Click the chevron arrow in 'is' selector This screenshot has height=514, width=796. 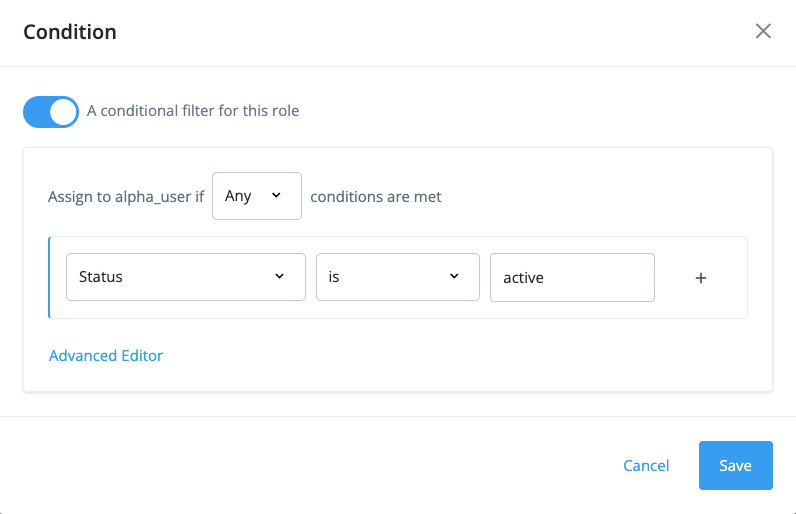point(453,277)
